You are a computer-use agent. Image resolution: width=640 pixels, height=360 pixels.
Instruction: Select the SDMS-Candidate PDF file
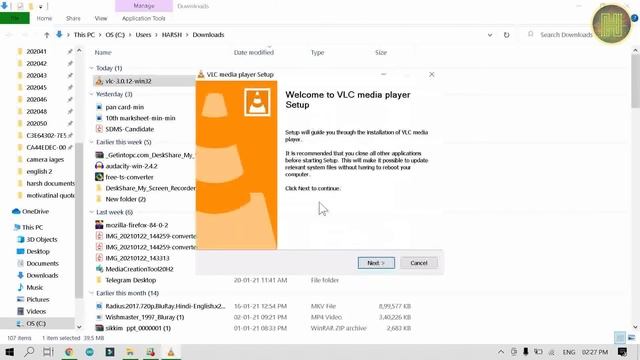(x=129, y=129)
